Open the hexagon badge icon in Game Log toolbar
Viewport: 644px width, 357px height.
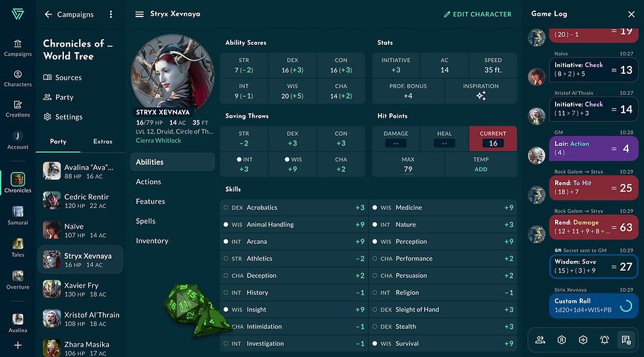tap(562, 340)
